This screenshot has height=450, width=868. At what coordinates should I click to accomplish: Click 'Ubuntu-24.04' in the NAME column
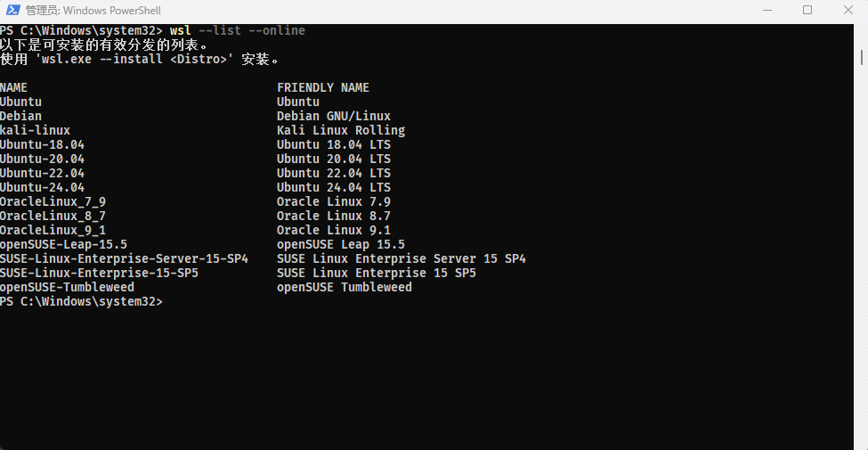click(x=42, y=187)
